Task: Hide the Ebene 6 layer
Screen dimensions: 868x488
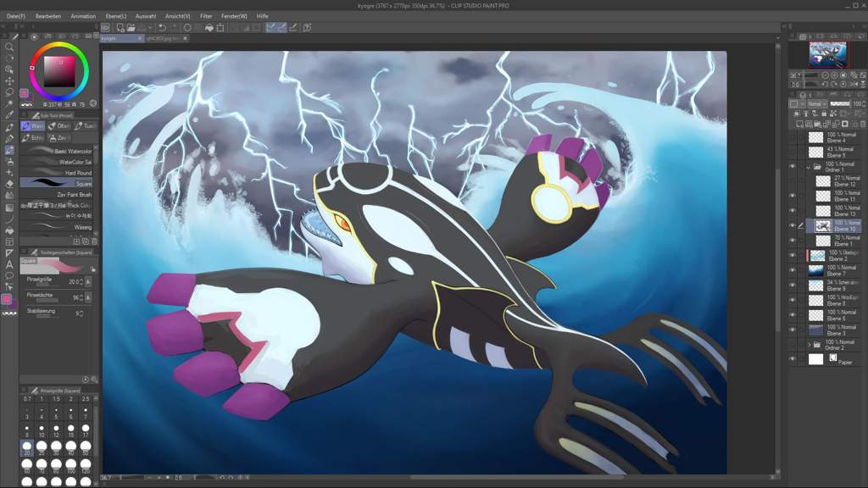Action: [793, 315]
